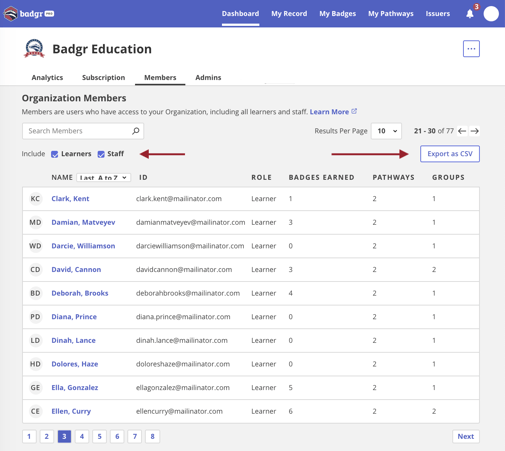This screenshot has height=451, width=505.
Task: Click the Badgr Education organization emblem
Action: [34, 49]
